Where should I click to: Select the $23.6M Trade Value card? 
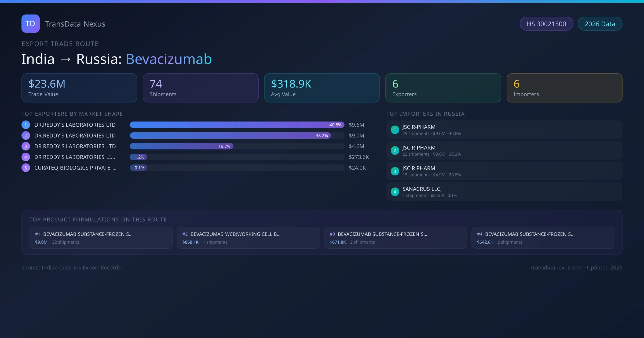pos(79,88)
